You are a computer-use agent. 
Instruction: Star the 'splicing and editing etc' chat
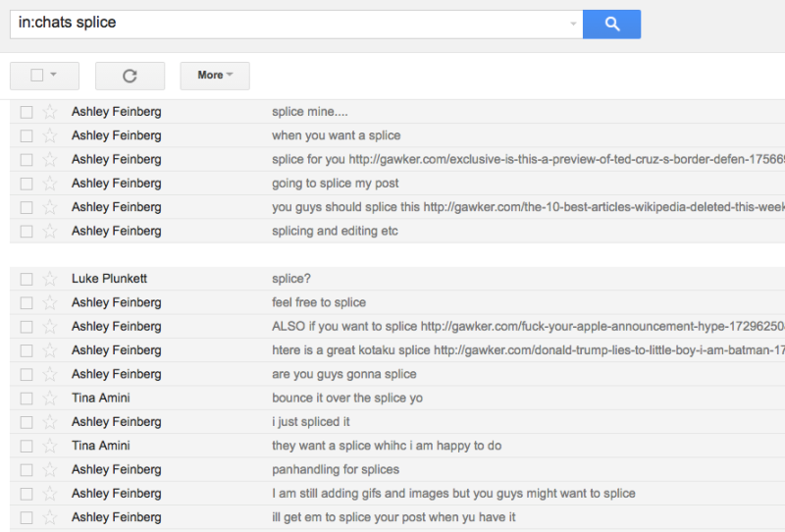(50, 231)
